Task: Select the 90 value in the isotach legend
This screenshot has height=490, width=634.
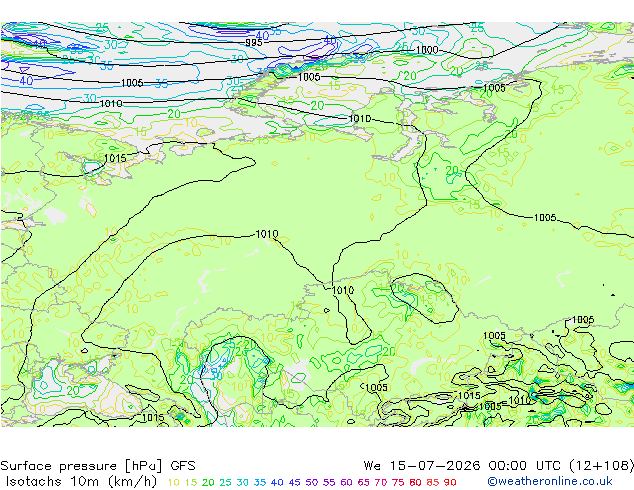Action: pos(450,482)
